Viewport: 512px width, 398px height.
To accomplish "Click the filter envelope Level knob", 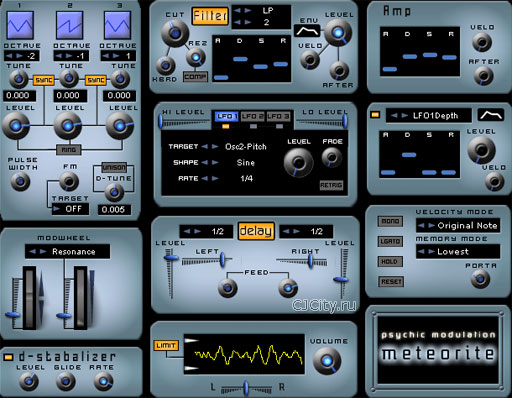I will click(x=338, y=33).
